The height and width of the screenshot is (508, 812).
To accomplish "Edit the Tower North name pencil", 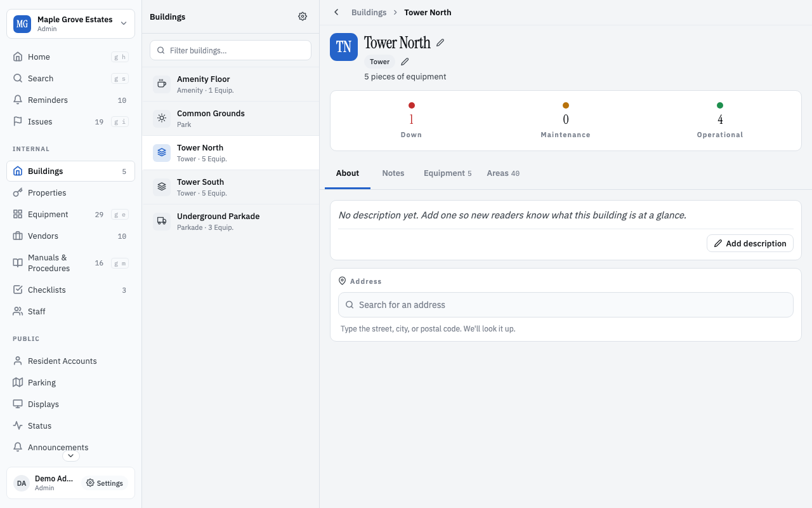I will tap(440, 43).
